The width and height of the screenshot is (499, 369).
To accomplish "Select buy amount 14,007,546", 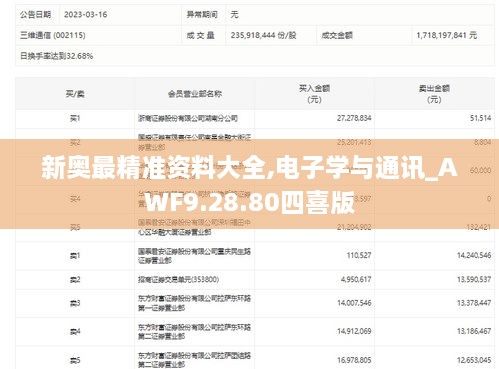I will pyautogui.click(x=354, y=303).
